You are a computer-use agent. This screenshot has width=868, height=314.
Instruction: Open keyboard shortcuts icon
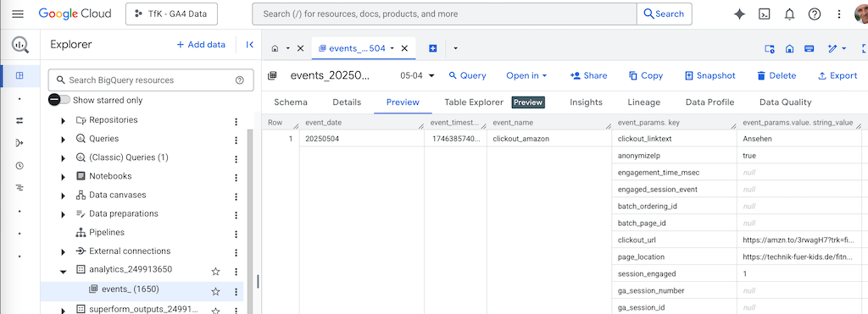(809, 48)
